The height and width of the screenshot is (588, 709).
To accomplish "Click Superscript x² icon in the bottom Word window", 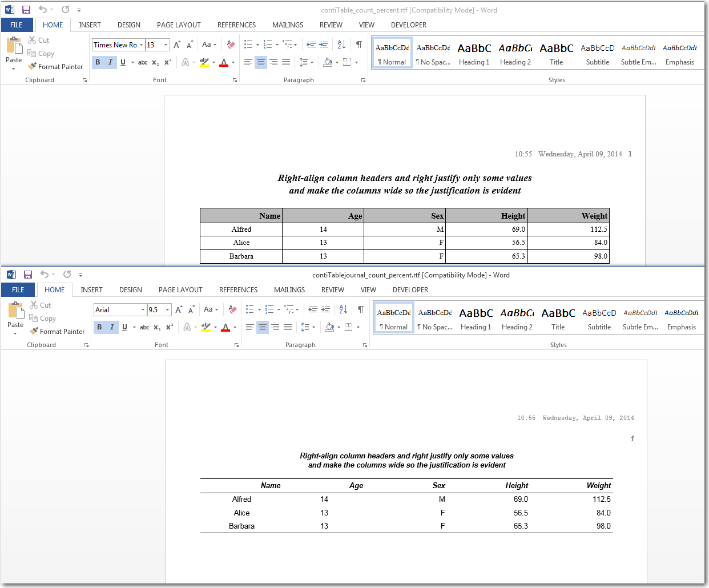I will click(x=169, y=327).
